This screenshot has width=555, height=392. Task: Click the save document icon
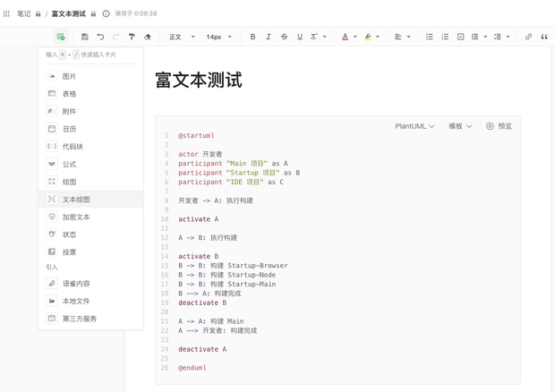click(x=85, y=37)
